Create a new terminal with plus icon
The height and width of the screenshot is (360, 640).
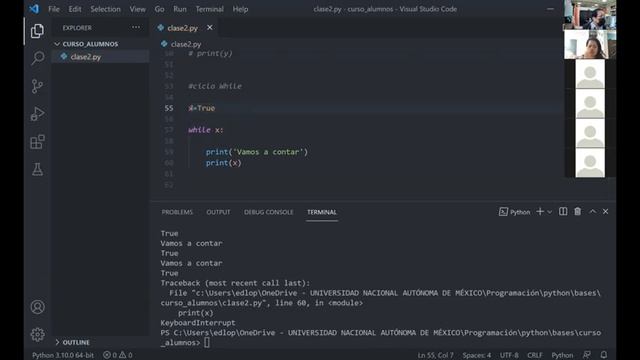tap(540, 211)
